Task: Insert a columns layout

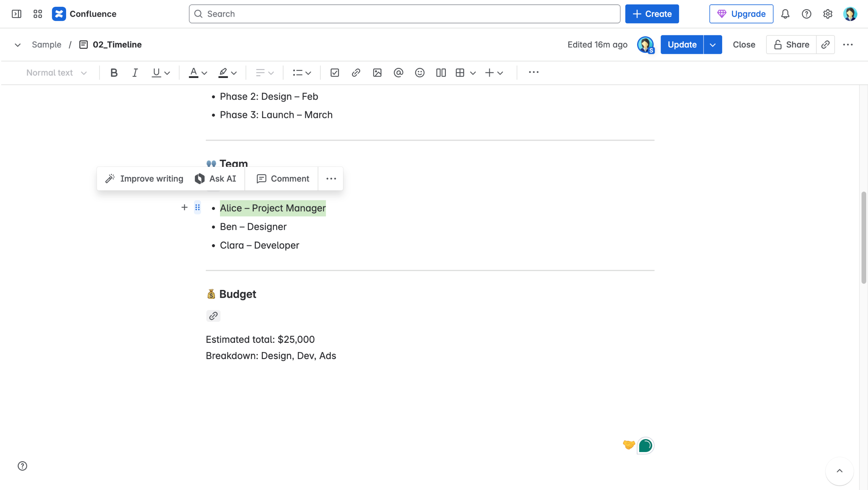Action: [441, 73]
